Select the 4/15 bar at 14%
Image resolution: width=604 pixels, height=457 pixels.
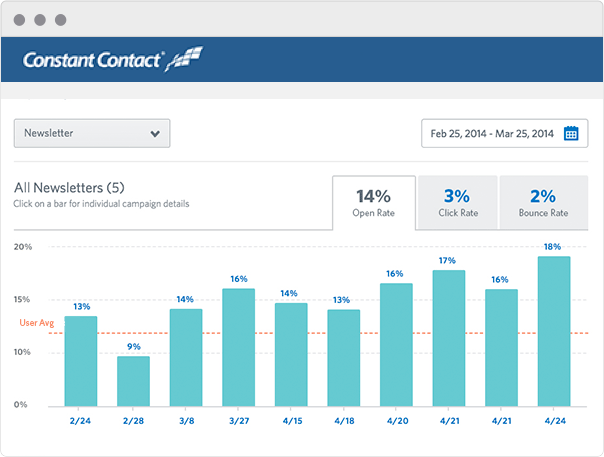(x=291, y=355)
